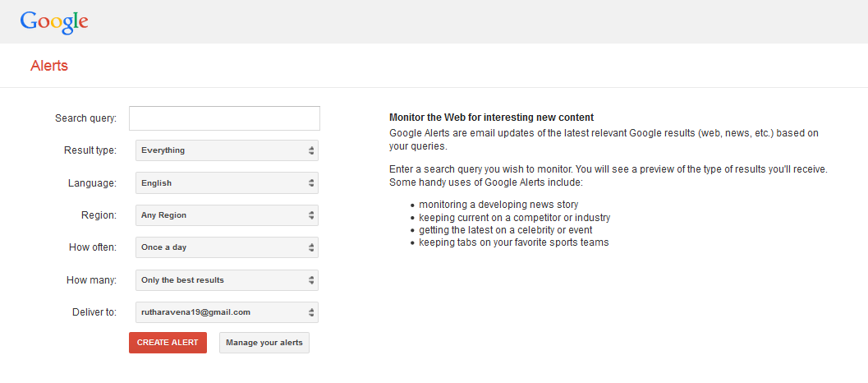Screen dimensions: 868x383
Task: Open the How often dropdown Once a day
Action: [227, 247]
